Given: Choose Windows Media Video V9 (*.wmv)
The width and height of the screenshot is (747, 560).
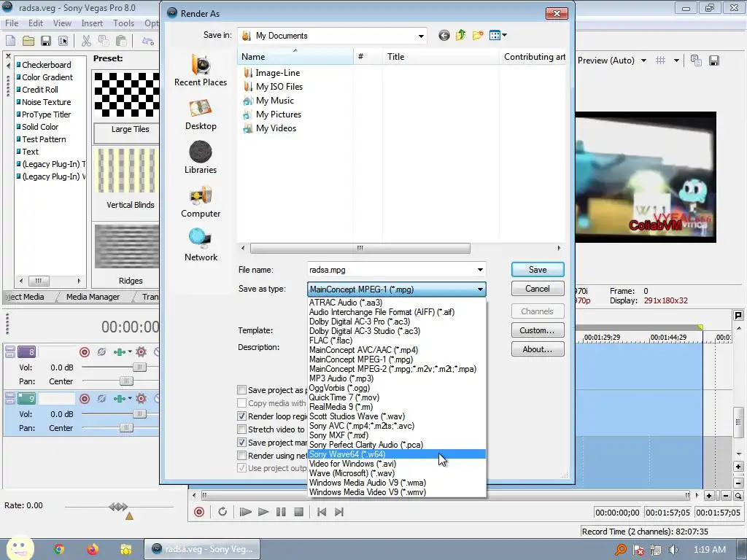Looking at the screenshot, I should point(397,492).
